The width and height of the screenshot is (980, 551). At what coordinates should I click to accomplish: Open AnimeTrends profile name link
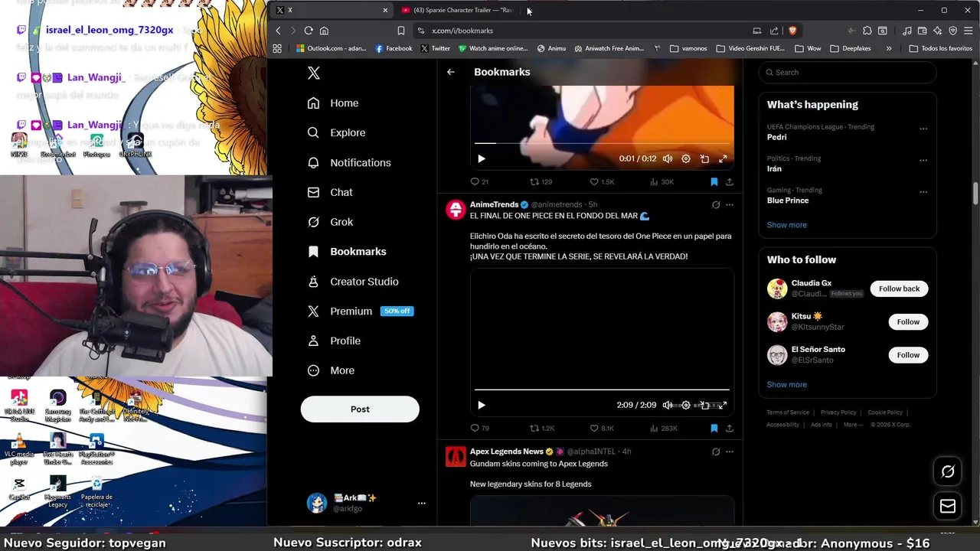click(x=494, y=204)
